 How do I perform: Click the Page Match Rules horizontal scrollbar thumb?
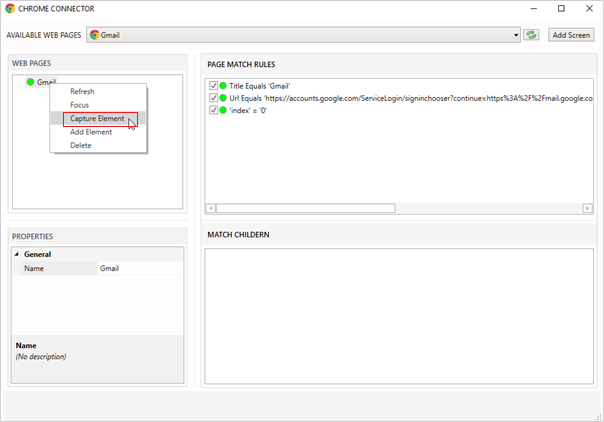point(305,208)
